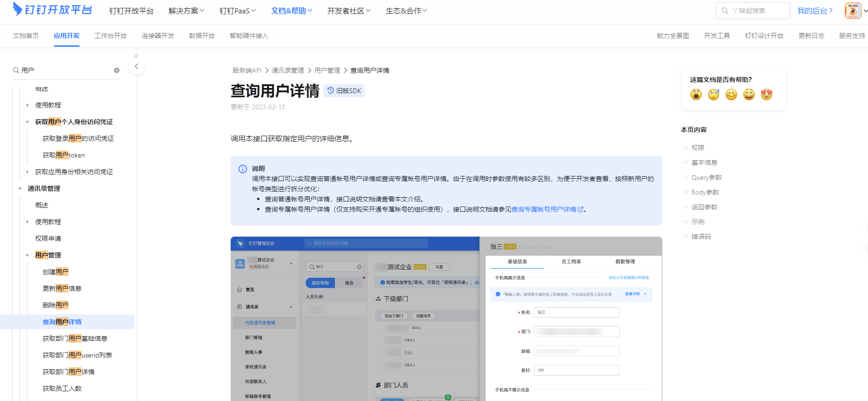
Task: Open 获取部门用户userid列表 in sidebar
Action: 77,355
